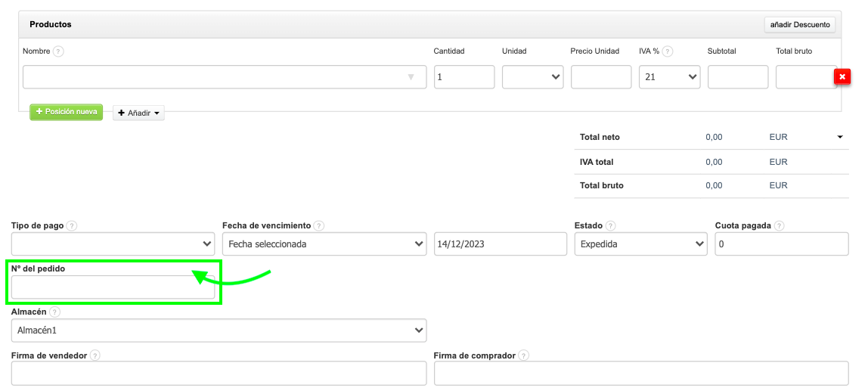
Task: Click help icon next to Almacén label
Action: (x=55, y=312)
